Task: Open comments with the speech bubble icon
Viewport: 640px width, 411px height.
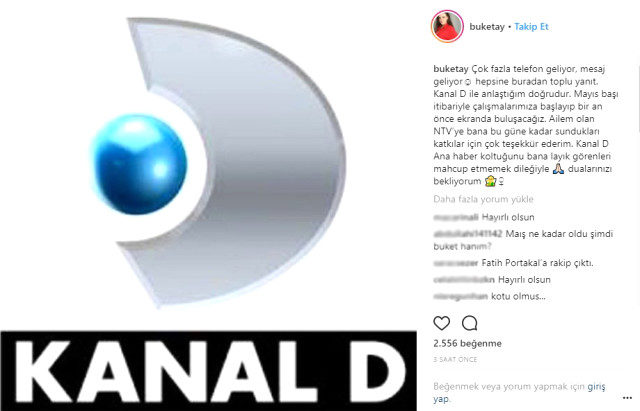Action: [x=469, y=323]
